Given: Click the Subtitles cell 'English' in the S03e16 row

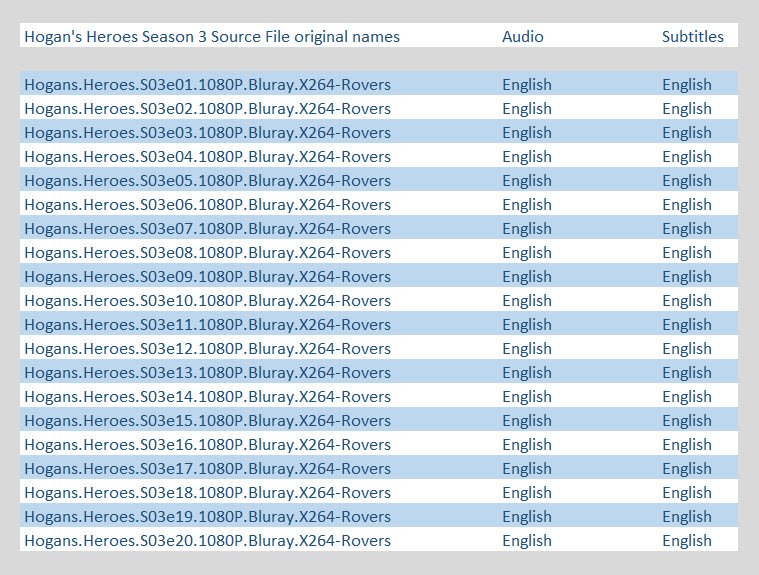Looking at the screenshot, I should pos(687,445).
